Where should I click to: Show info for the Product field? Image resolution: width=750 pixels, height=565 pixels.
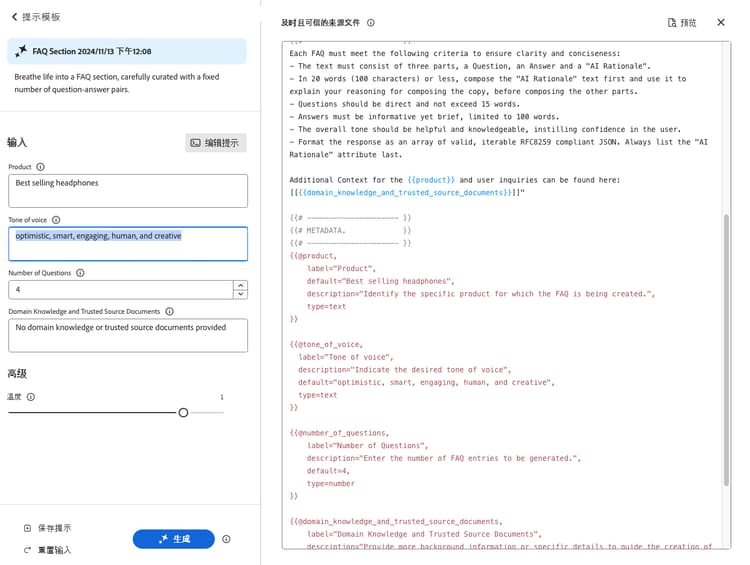coord(41,167)
